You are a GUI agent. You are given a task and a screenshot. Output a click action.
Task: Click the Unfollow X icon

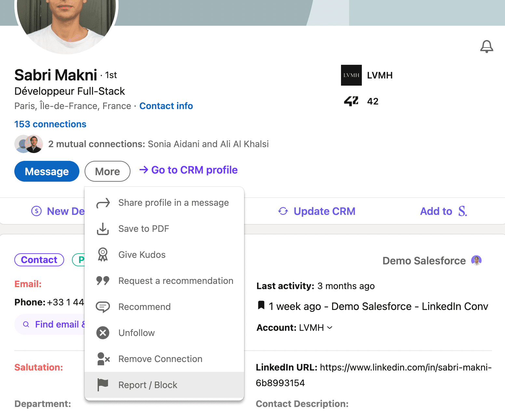point(103,333)
